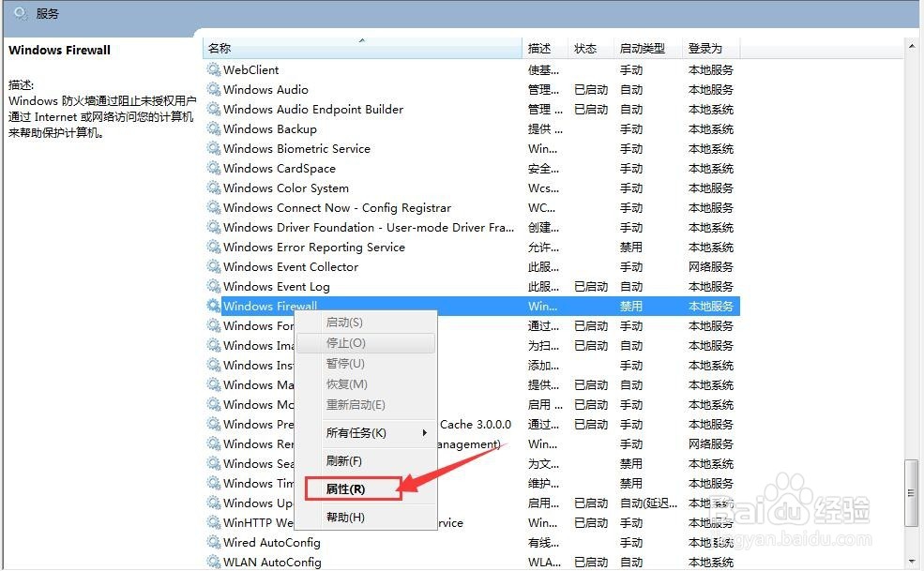Select Windows Driver Foundation service name
The width and height of the screenshot is (924, 571).
pos(369,228)
